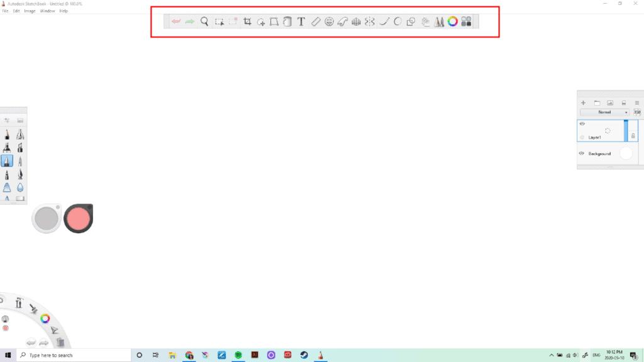Select the rectangular Selection tool
The image size is (644, 362).
point(219,21)
